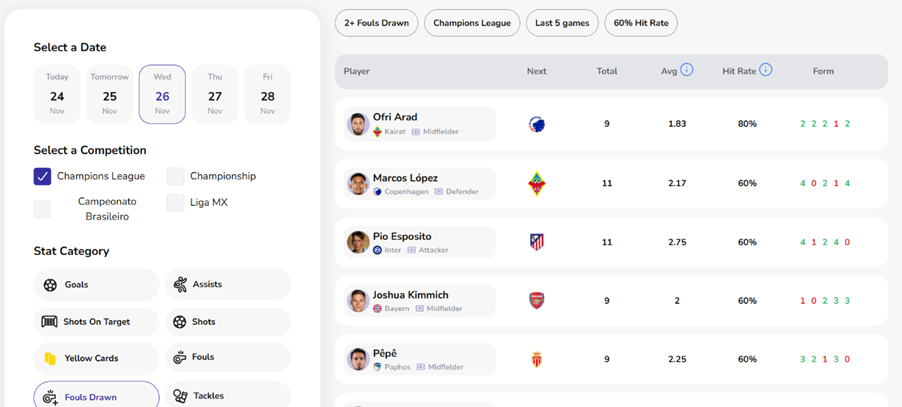The height and width of the screenshot is (407, 902).
Task: Select Thursday 27 Nov date
Action: click(215, 95)
